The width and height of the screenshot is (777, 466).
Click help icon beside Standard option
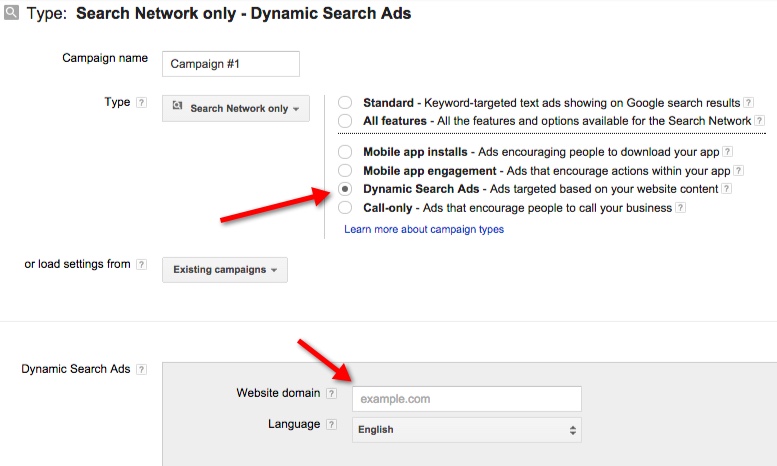pos(746,103)
